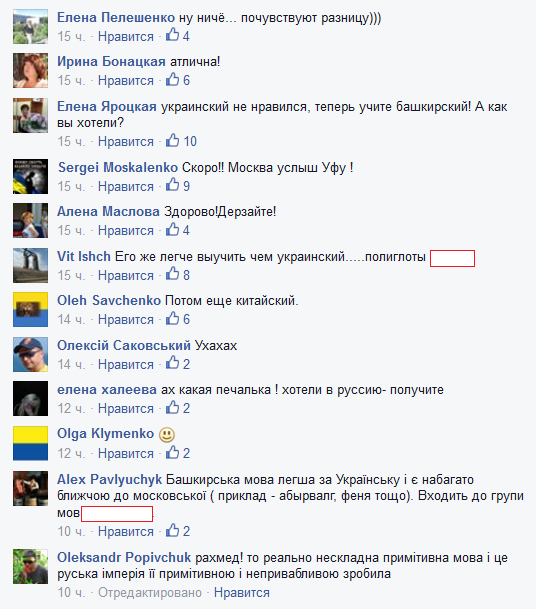
Task: Click thumbs-up icon on Vit Ishch's comment
Action: click(x=172, y=274)
